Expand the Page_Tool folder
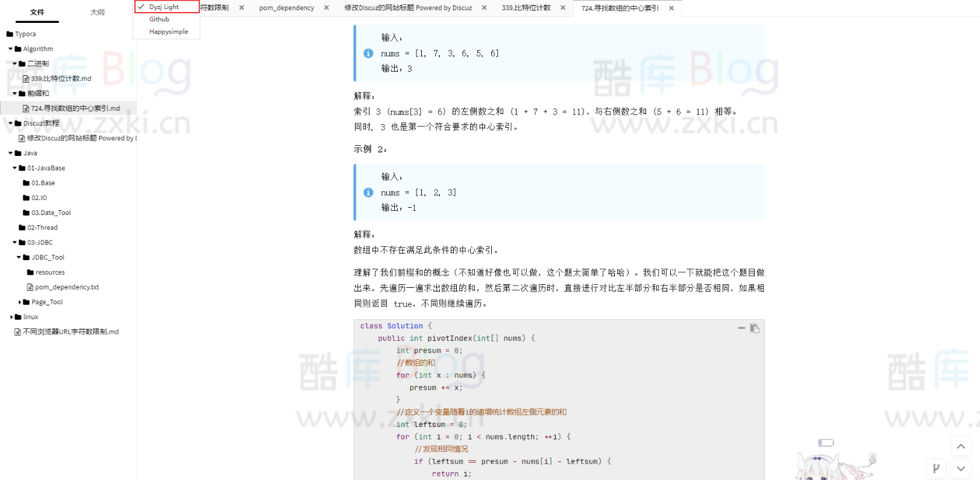 coord(19,302)
